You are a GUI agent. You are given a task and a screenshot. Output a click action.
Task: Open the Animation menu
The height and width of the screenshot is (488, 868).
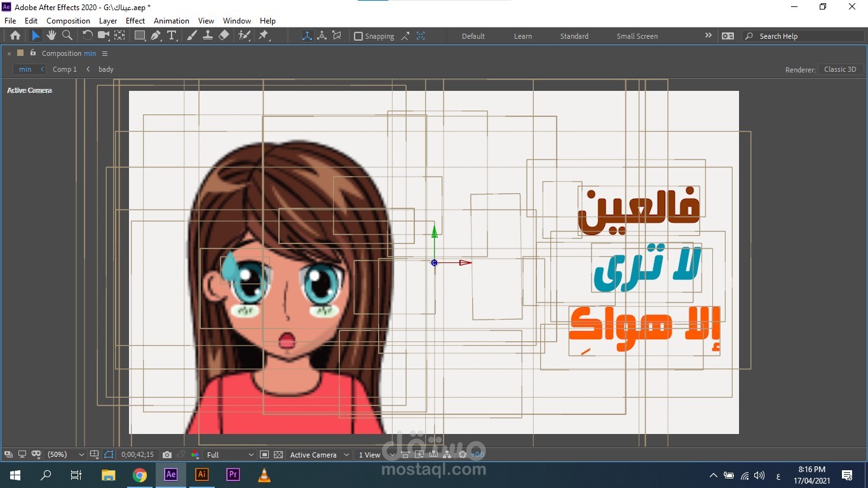[172, 20]
